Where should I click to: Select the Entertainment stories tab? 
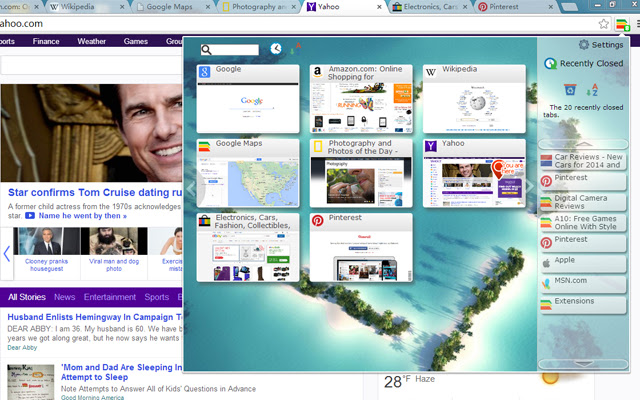coord(110,297)
